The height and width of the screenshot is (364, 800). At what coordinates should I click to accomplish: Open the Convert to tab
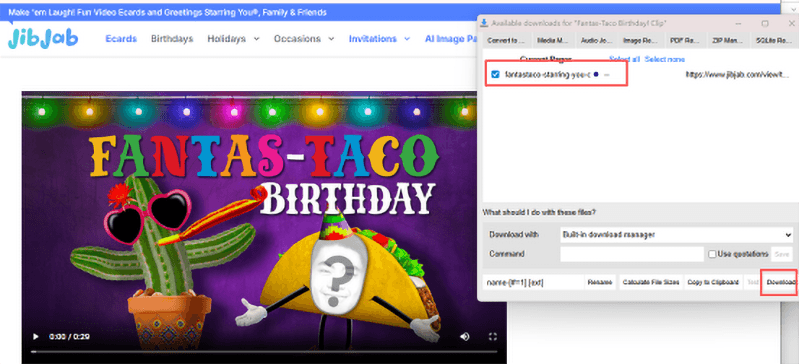(507, 40)
